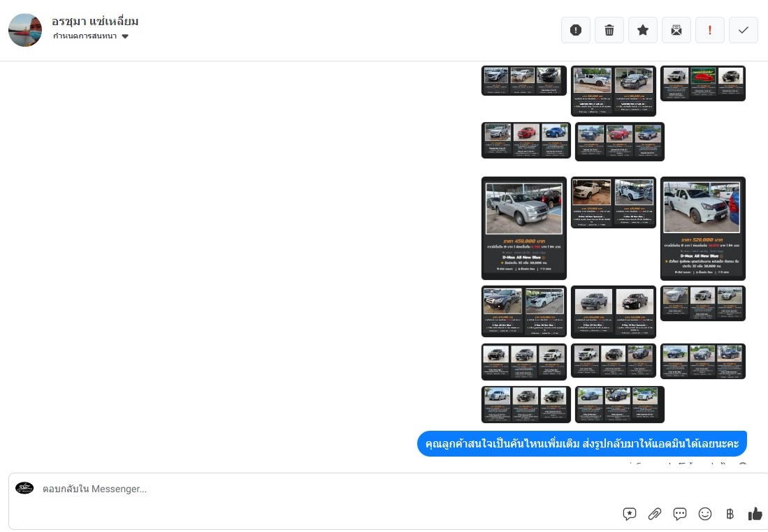
Task: Open the emoji picker smiley icon
Action: click(x=705, y=513)
